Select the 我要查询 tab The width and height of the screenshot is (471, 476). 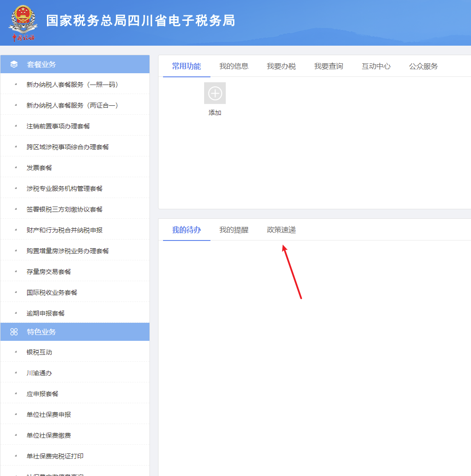329,66
